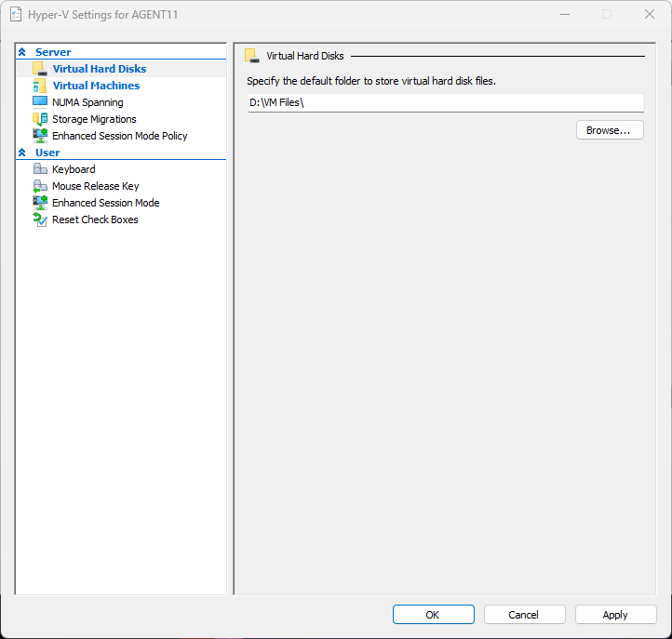Collapse the User section chevron

pos(22,153)
